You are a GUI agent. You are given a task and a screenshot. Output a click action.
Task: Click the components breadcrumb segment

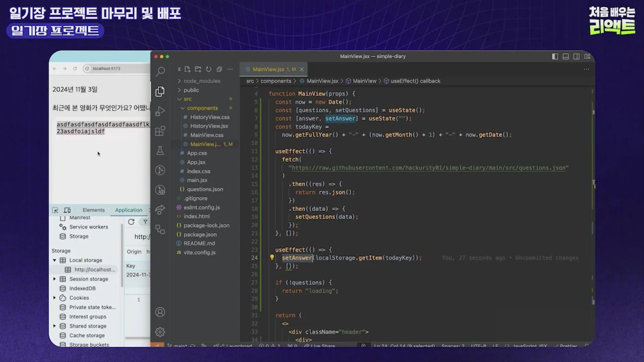(x=276, y=81)
